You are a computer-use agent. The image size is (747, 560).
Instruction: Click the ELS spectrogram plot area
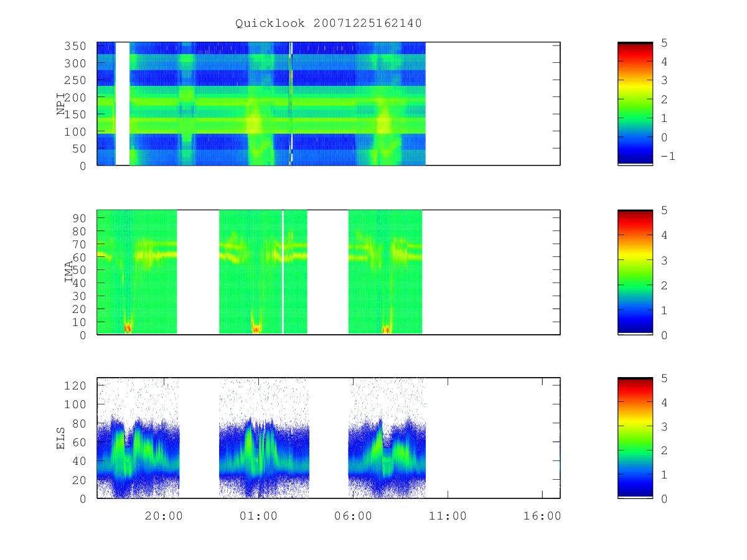coord(328,437)
